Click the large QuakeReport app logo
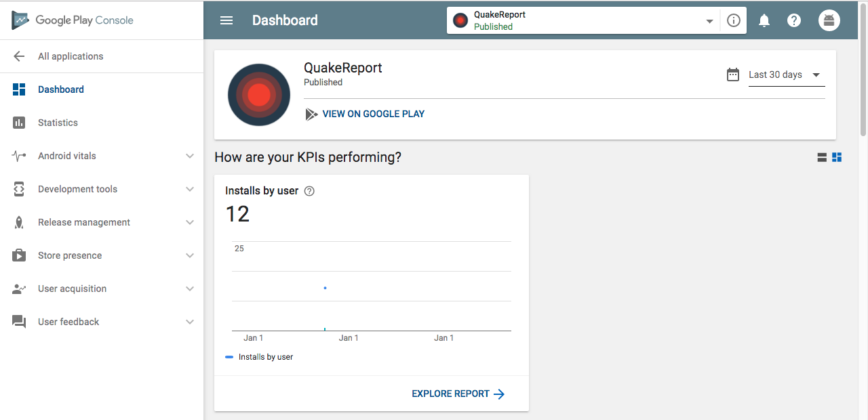The image size is (868, 420). [x=259, y=95]
